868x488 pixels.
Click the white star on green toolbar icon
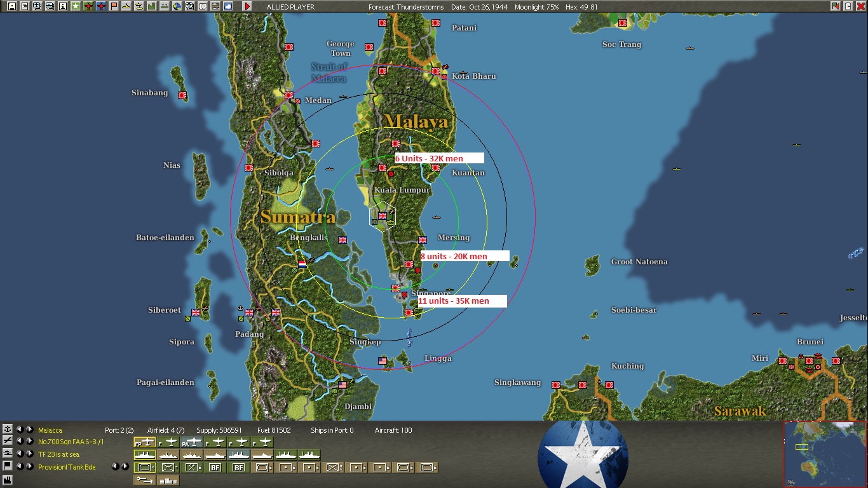pyautogui.click(x=75, y=6)
